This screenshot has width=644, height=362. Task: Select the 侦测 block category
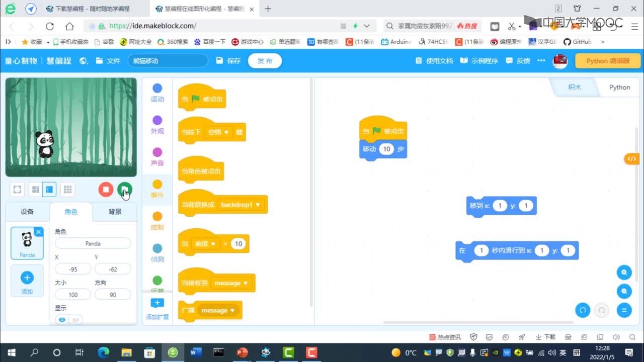[157, 253]
